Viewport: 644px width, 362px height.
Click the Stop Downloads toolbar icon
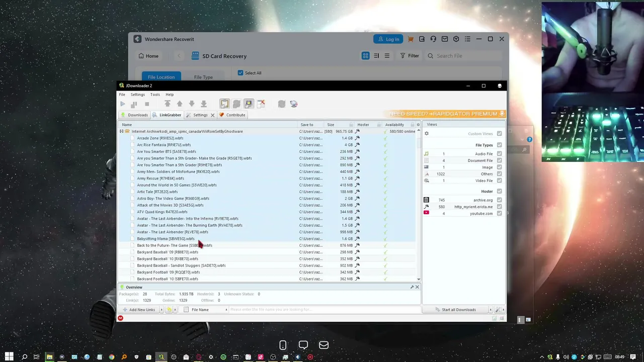tap(147, 104)
